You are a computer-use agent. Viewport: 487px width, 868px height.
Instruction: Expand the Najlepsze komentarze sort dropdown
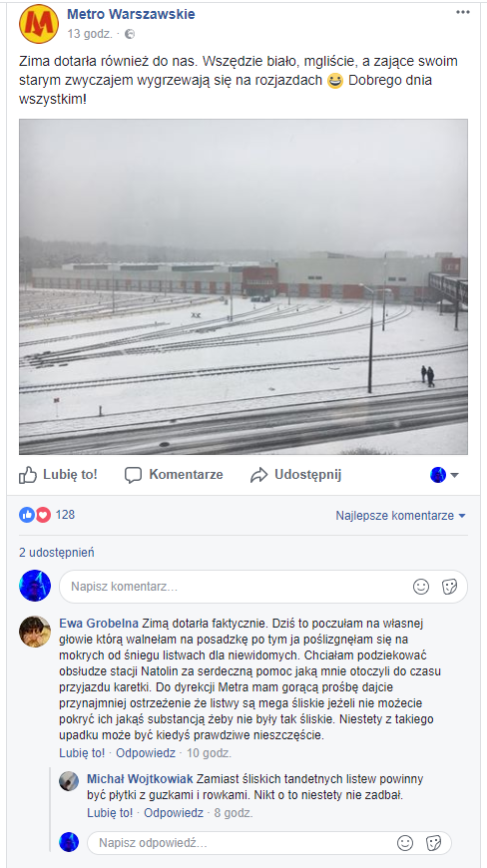[400, 516]
